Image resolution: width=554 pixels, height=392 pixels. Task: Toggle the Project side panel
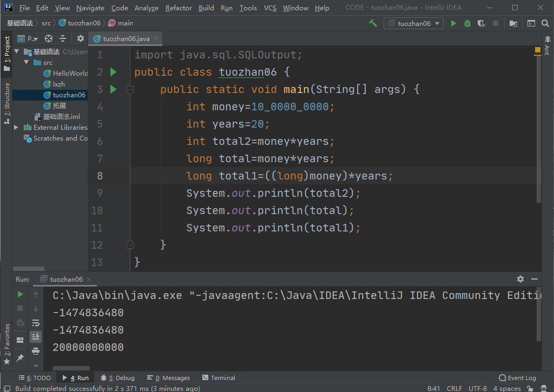pyautogui.click(x=6, y=53)
